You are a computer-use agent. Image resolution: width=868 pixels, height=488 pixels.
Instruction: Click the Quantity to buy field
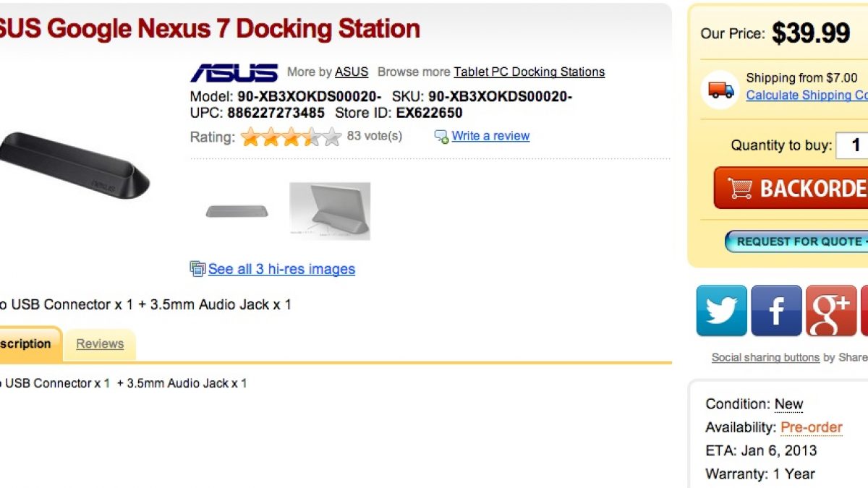click(x=854, y=145)
